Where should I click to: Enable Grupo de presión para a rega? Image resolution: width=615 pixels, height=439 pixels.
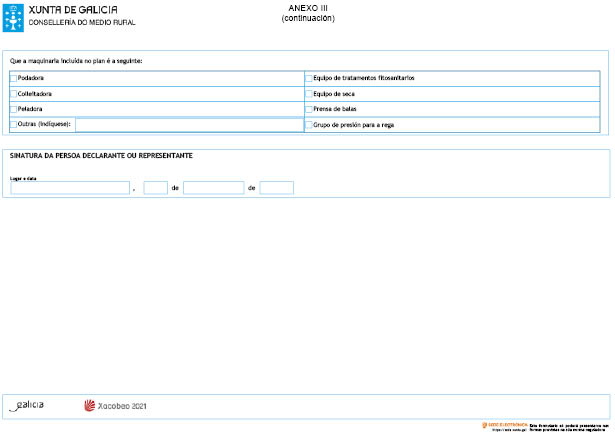[309, 125]
